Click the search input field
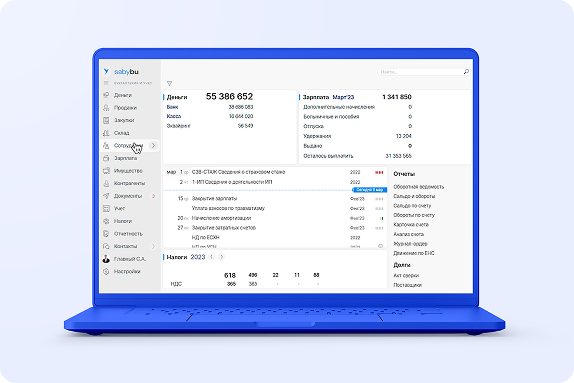 (420, 72)
